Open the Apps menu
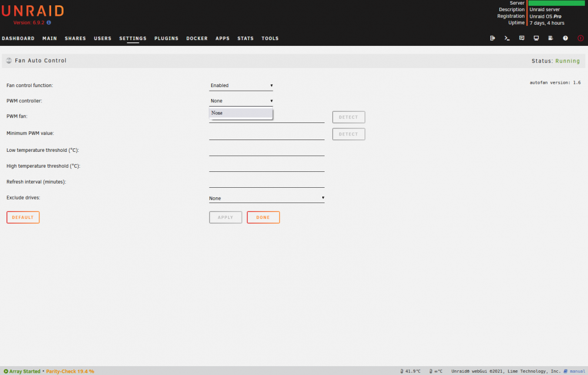The height and width of the screenshot is (375, 588). 222,38
